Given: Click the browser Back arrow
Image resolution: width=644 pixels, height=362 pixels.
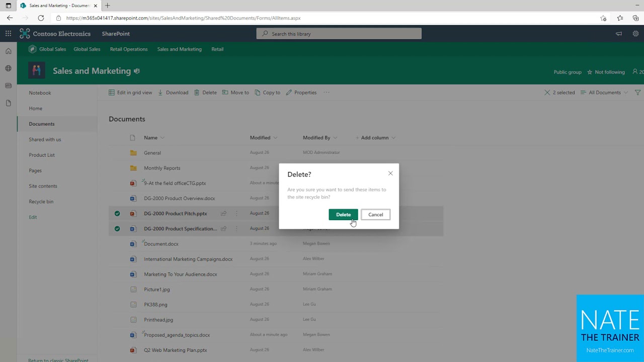Looking at the screenshot, I should click(10, 18).
